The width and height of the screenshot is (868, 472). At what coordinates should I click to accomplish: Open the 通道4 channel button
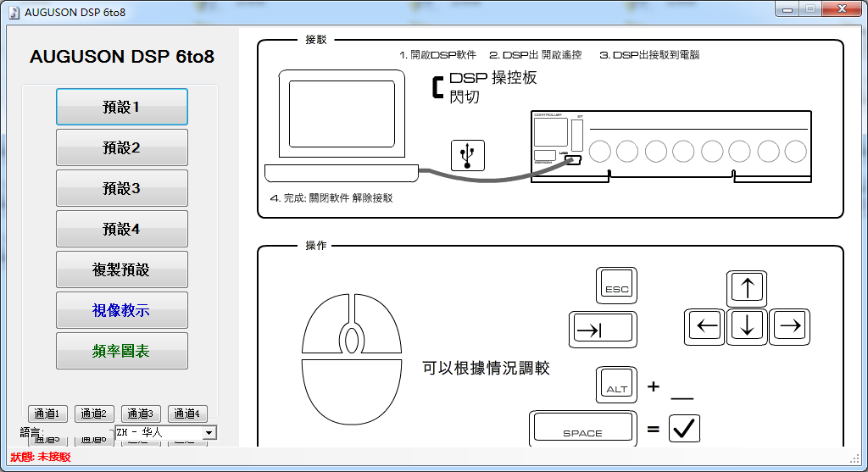click(187, 414)
